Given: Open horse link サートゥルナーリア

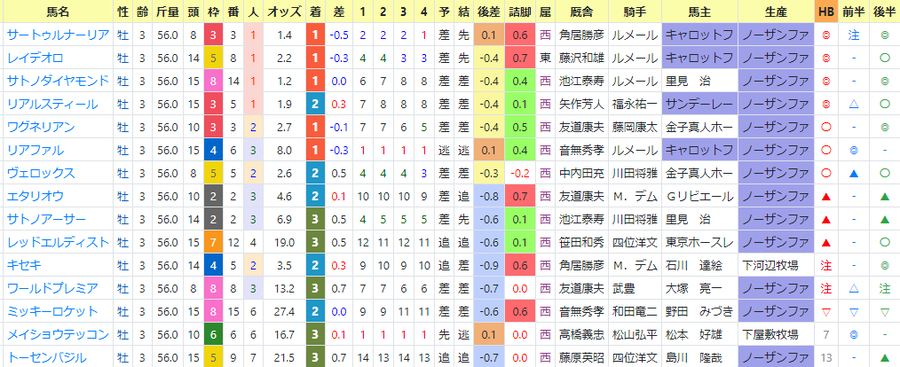Looking at the screenshot, I should coord(57,35).
